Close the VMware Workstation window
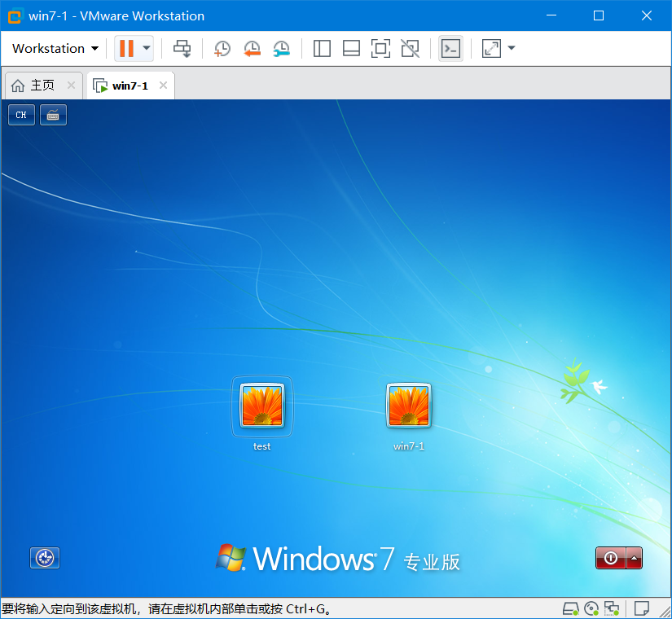 coord(647,15)
